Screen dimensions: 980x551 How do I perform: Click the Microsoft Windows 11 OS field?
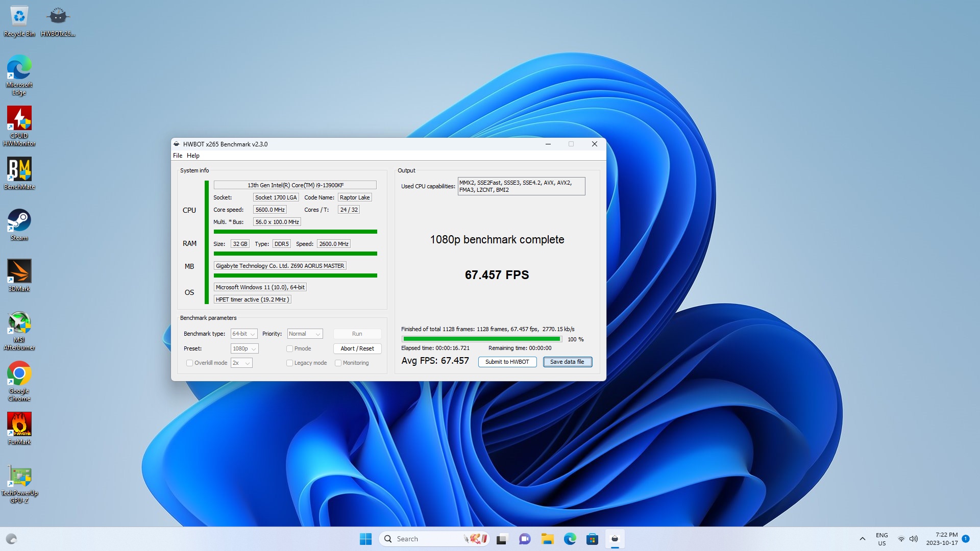[260, 287]
